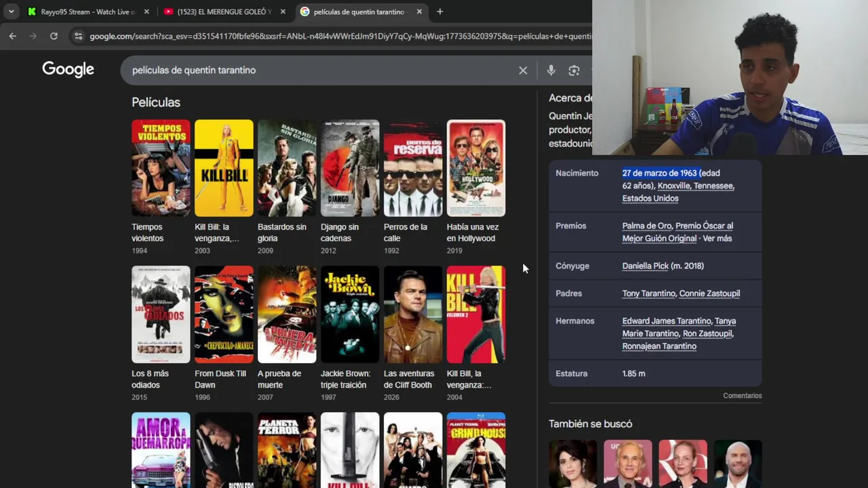The width and height of the screenshot is (868, 488).
Task: Open Django sin cadenas poster
Action: coord(350,168)
